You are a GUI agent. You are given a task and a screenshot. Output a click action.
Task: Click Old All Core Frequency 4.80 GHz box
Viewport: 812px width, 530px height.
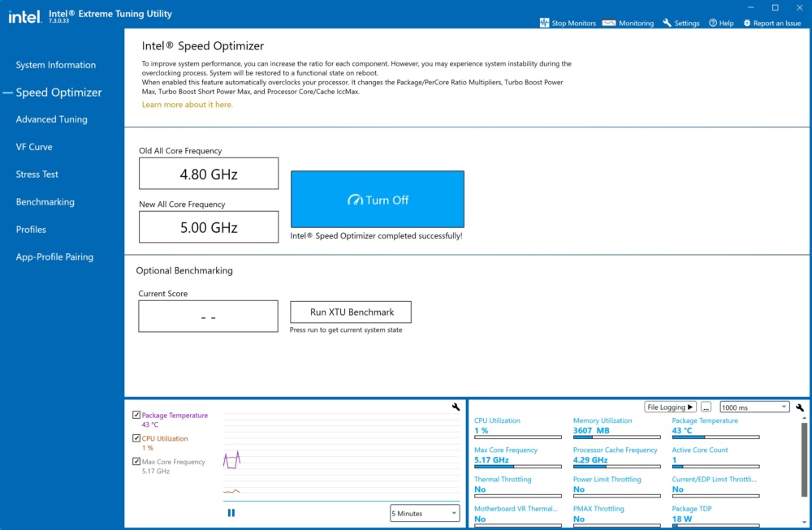(x=209, y=174)
